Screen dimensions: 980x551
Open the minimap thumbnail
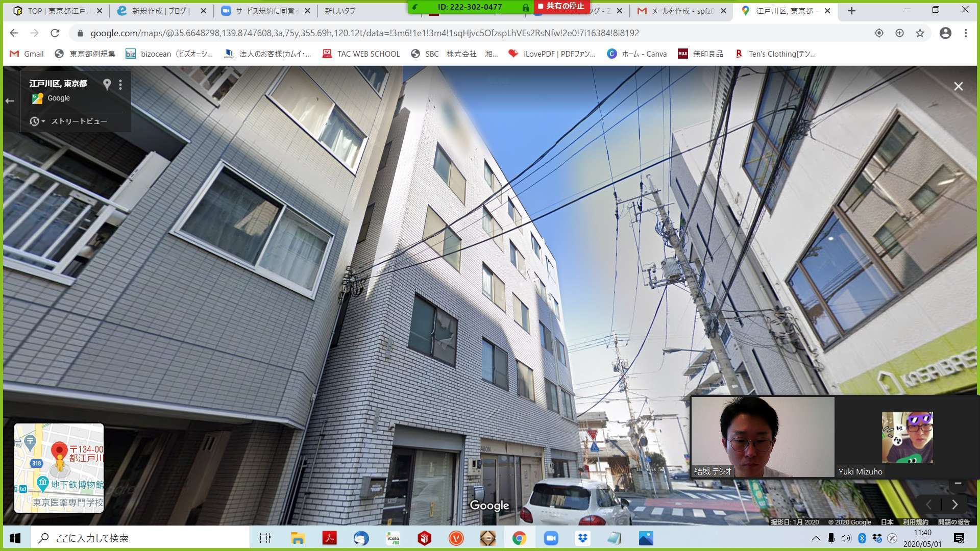[59, 467]
